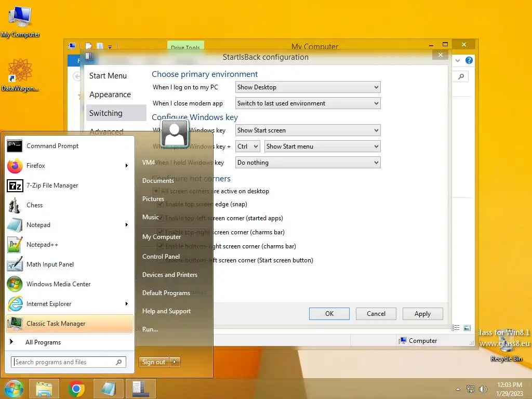Image resolution: width=532 pixels, height=399 pixels.
Task: Launch Firefox from the Start menu
Action: tap(70, 166)
